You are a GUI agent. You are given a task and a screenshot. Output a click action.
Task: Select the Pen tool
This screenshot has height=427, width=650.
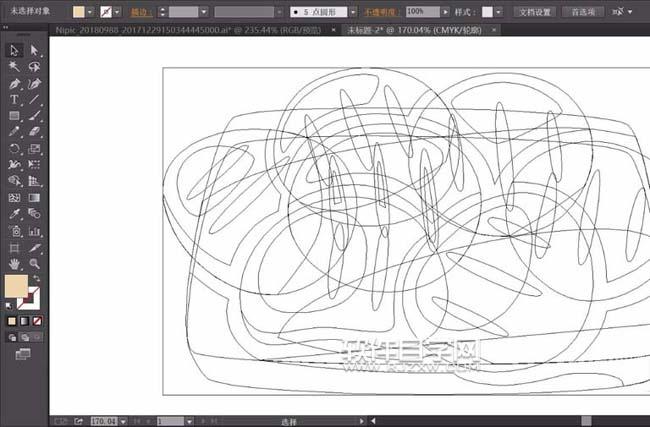14,83
